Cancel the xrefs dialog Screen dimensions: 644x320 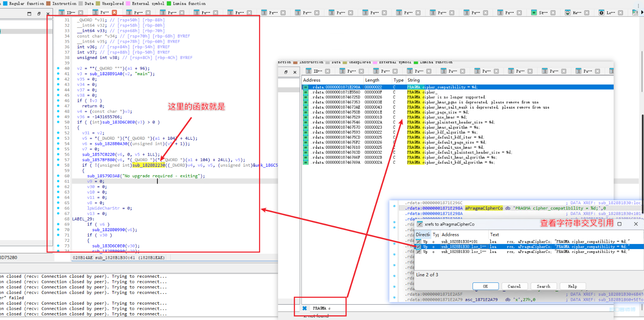(x=514, y=286)
